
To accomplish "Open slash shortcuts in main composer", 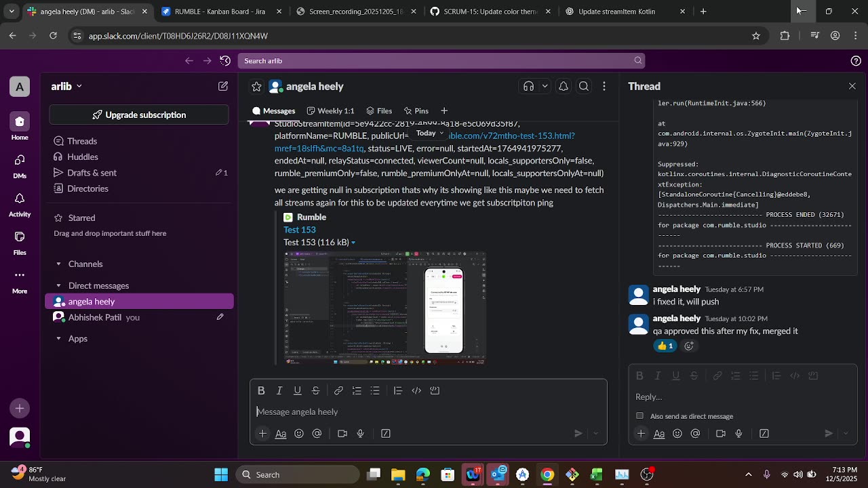I will (x=386, y=433).
